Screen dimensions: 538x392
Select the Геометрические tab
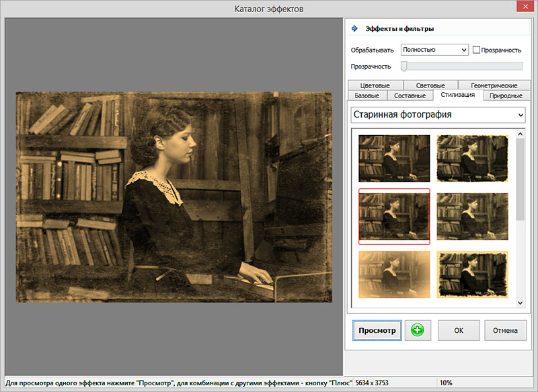(494, 85)
